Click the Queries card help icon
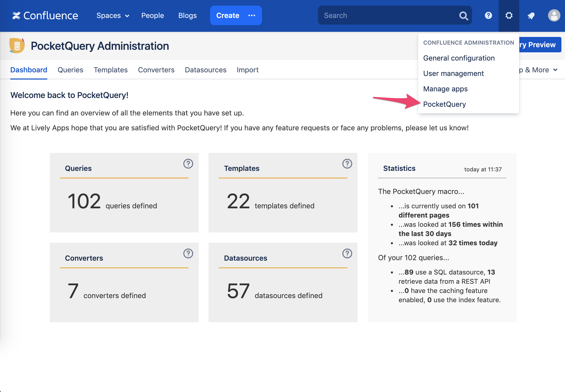565x392 pixels. pos(188,164)
